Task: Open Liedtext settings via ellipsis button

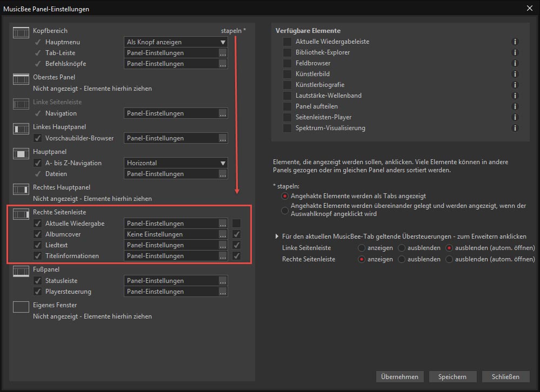Action: pos(223,245)
